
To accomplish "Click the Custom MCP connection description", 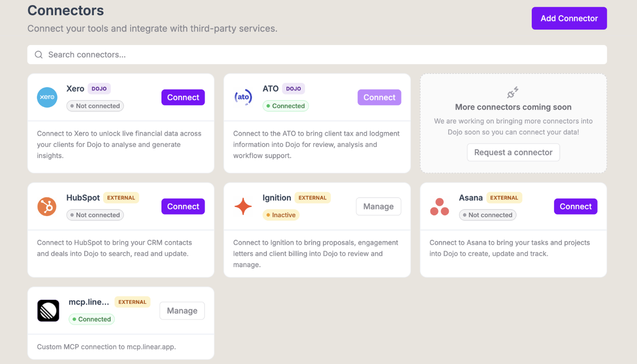I will click(106, 347).
